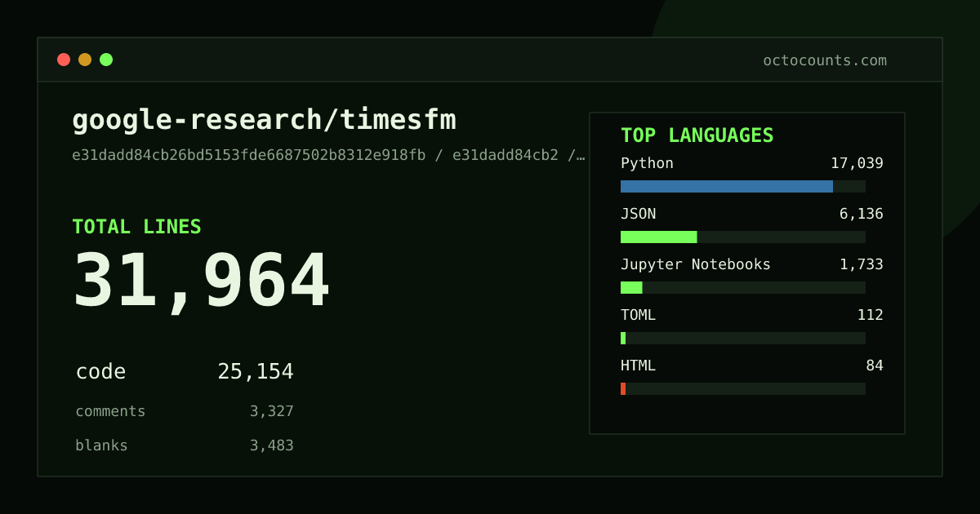Click the TOML language label

point(638,315)
